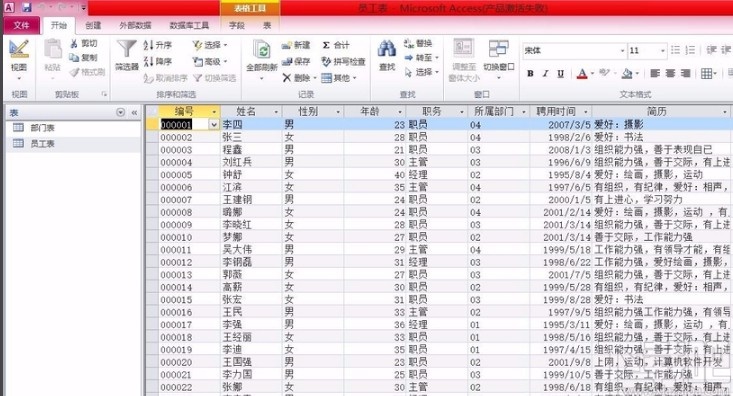Screen dimensions: 733x396
Task: Click the 替换 replace icon
Action: click(409, 43)
